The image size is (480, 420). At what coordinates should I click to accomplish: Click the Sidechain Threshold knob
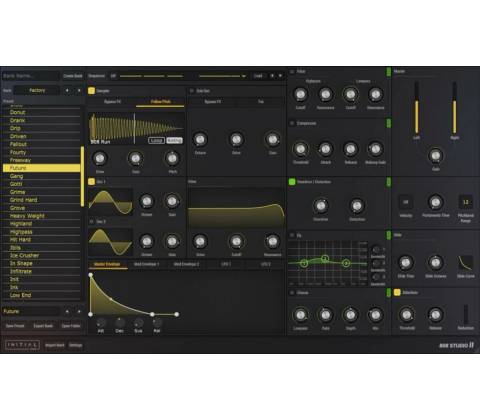click(x=407, y=315)
